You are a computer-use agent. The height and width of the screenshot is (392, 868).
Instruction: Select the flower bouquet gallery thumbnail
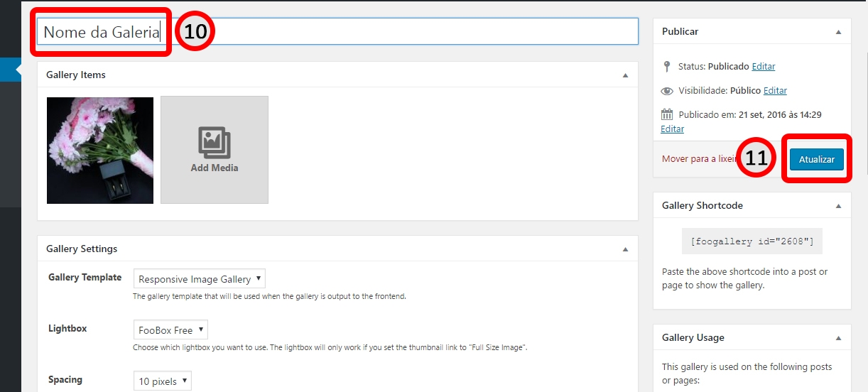point(100,151)
